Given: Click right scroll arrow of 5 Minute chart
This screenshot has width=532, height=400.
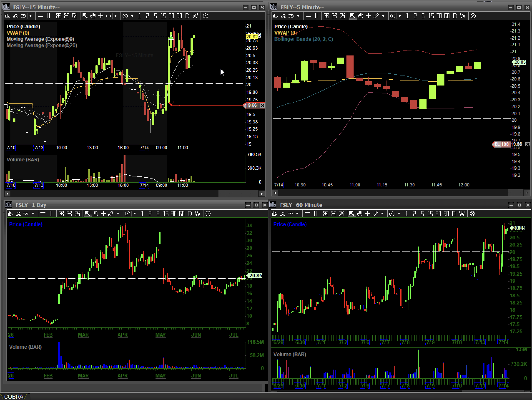Looking at the screenshot, I should click(x=527, y=193).
